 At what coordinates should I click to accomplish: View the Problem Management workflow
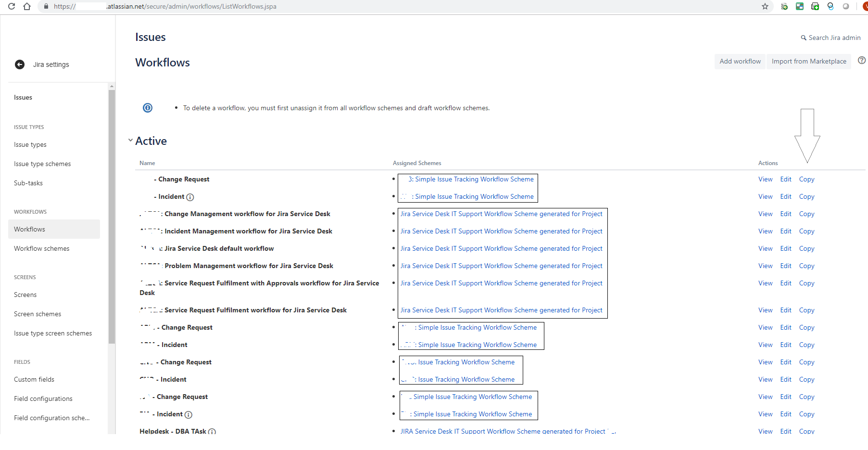click(765, 266)
